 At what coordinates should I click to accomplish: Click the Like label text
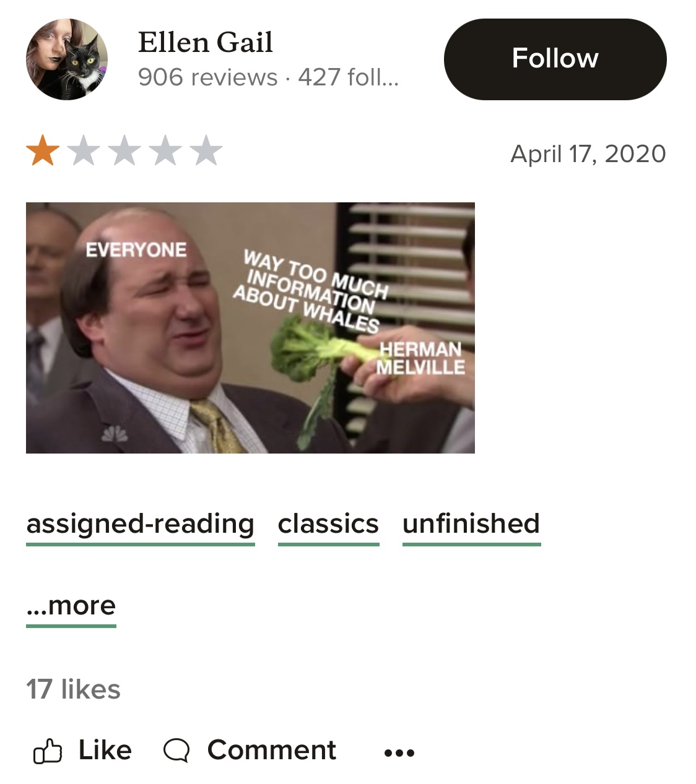tap(105, 751)
